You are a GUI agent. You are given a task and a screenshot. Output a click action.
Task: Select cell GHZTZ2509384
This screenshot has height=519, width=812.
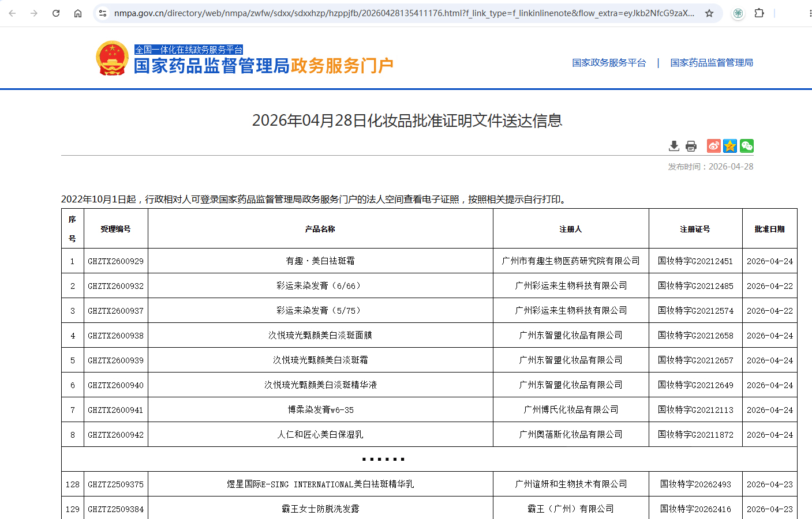(115, 509)
